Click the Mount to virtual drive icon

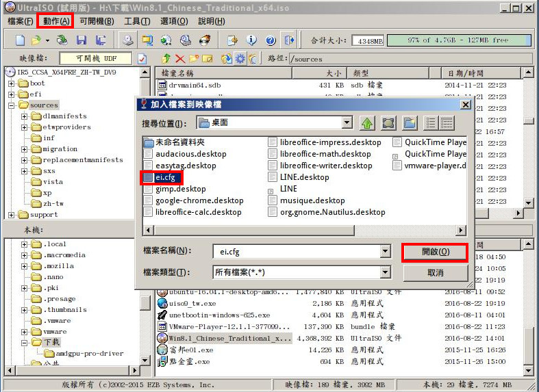pos(186,40)
